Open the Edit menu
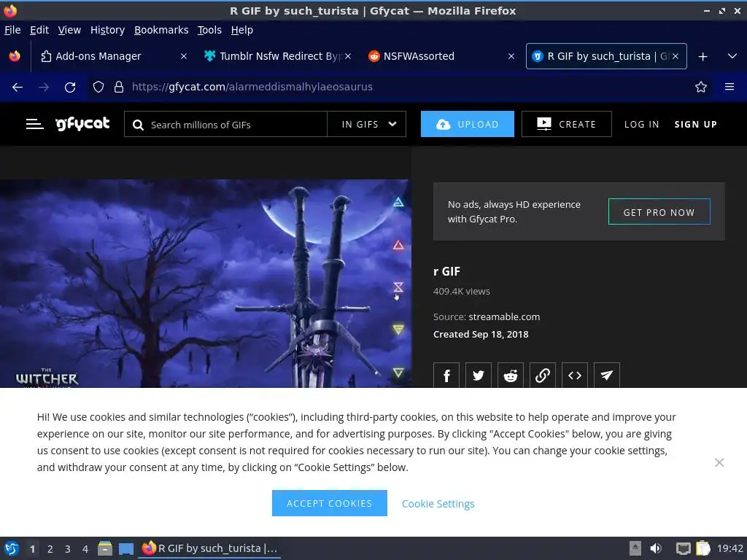The image size is (747, 560). tap(39, 30)
